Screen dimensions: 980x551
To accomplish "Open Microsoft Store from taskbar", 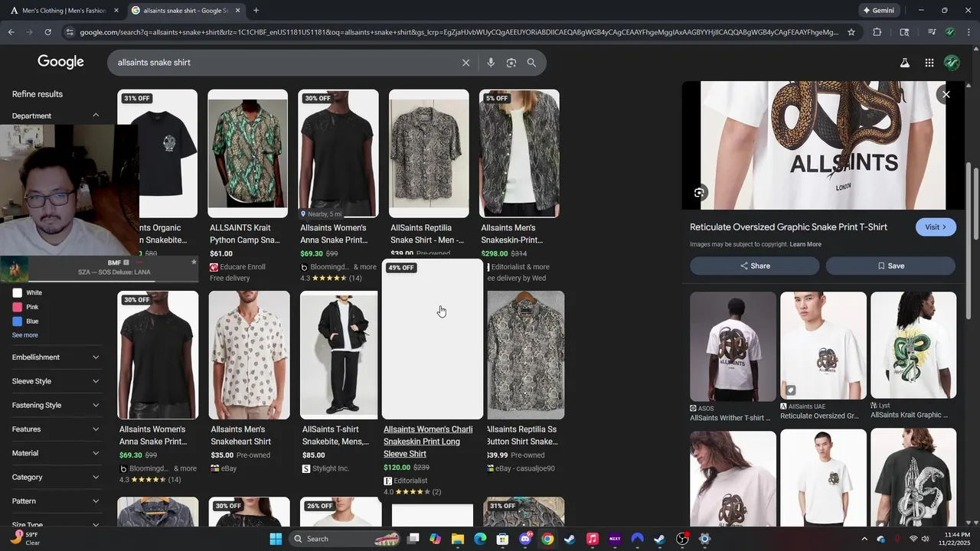I will point(502,539).
